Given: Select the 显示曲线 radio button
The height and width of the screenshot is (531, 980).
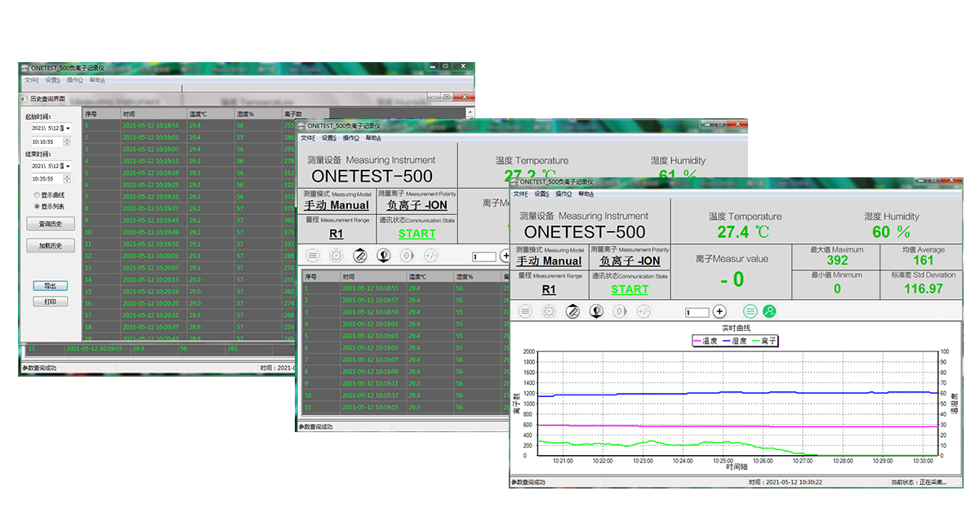Looking at the screenshot, I should point(37,195).
